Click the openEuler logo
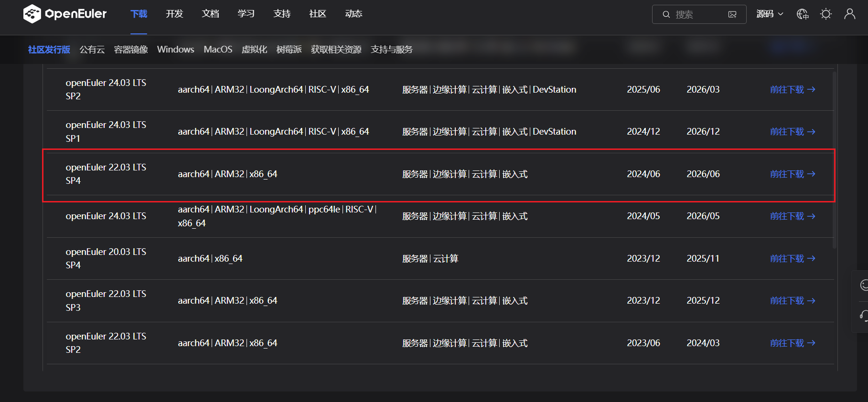 pos(65,14)
